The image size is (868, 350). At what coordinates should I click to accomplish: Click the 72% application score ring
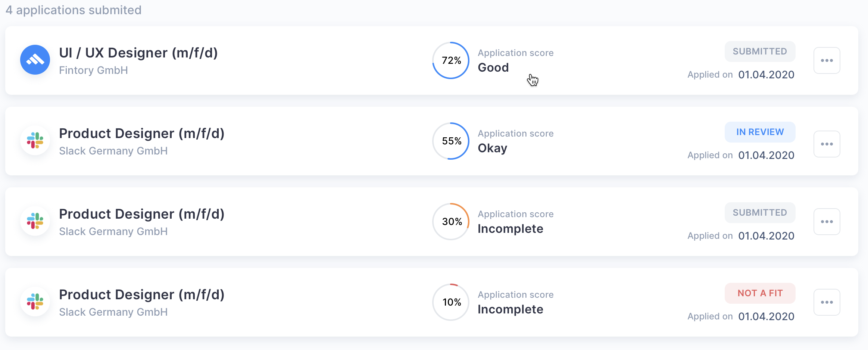[x=451, y=60]
